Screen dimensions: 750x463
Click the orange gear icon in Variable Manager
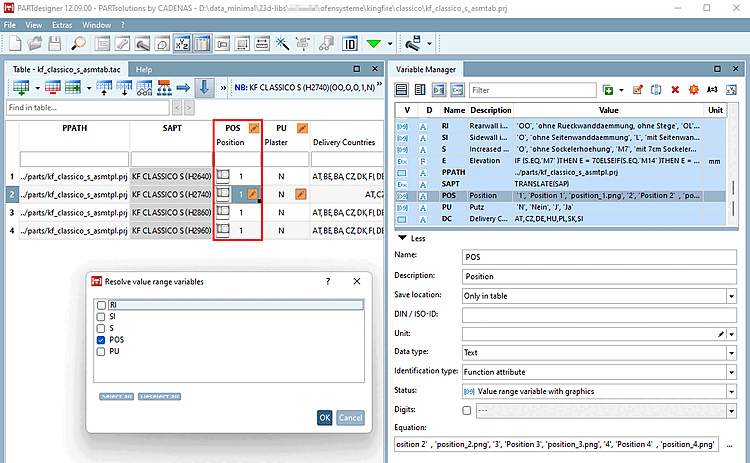click(693, 90)
